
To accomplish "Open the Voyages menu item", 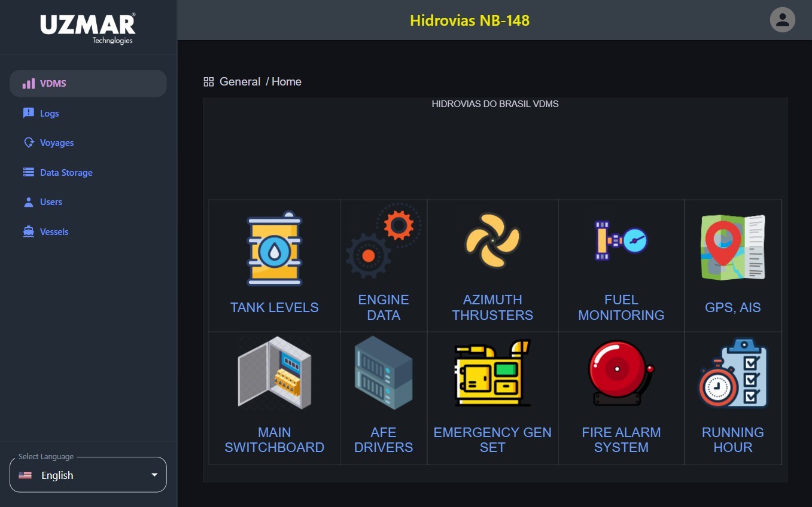I will point(56,143).
